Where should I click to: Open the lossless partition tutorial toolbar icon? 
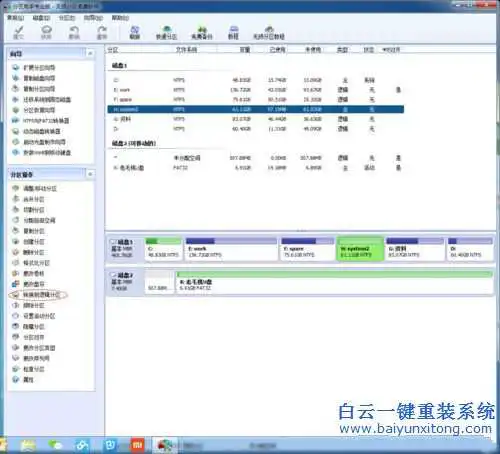[x=269, y=33]
